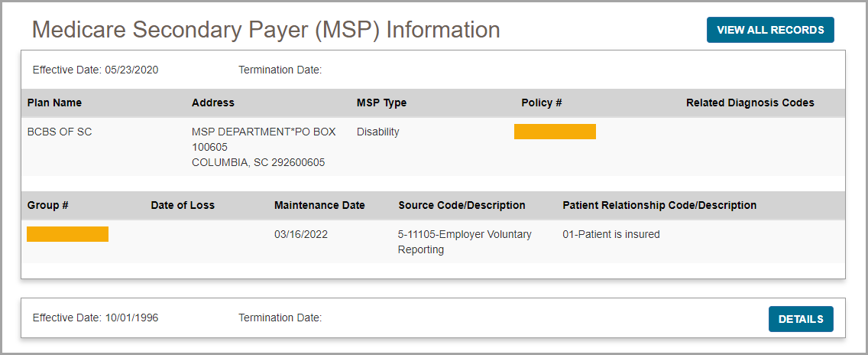Screen dimensions: 868x355
Task: Click the MSP Type column header
Action: 381,103
